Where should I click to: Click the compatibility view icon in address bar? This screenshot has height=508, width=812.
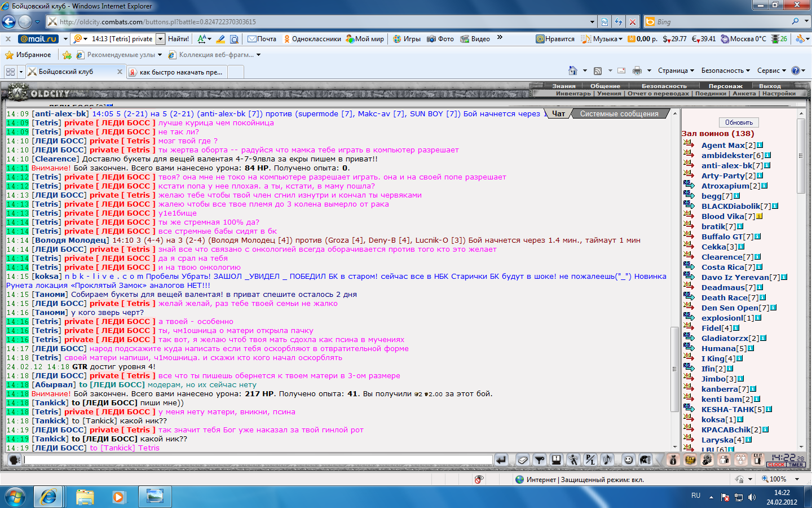click(x=604, y=21)
